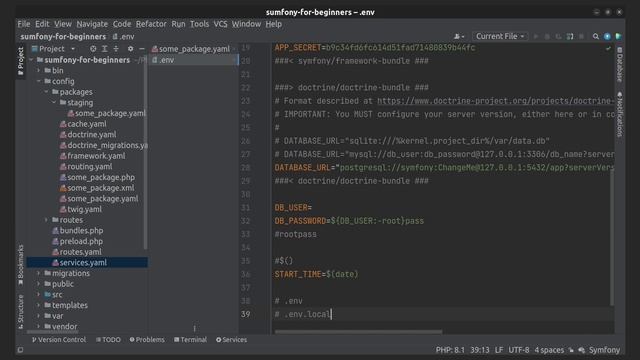This screenshot has height=360, width=640.
Task: Expand the bin folder arrow
Action: (x=39, y=71)
